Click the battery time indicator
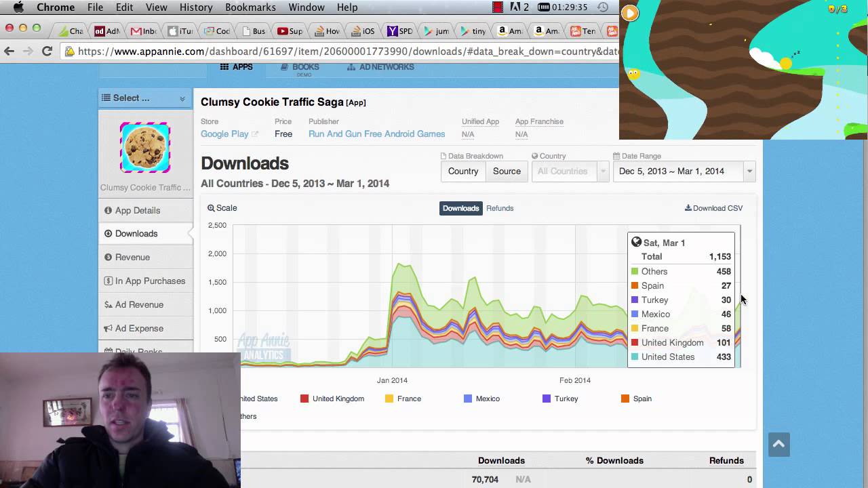 [563, 7]
